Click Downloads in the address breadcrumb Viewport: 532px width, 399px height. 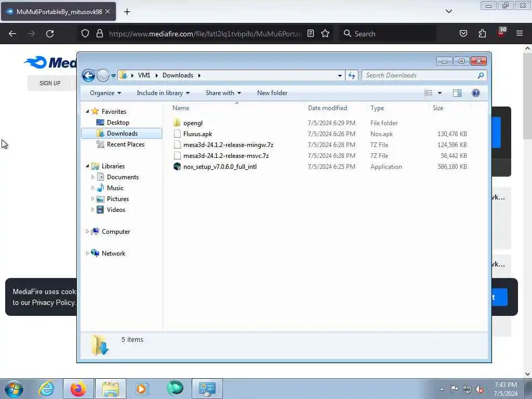click(178, 75)
